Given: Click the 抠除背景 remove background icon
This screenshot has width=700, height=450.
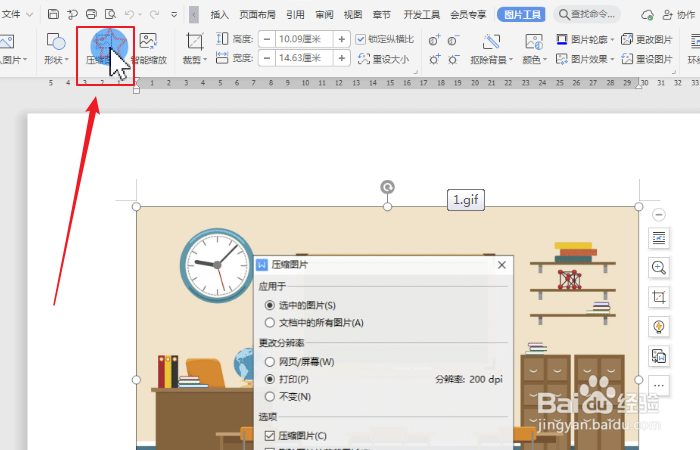Looking at the screenshot, I should click(491, 42).
